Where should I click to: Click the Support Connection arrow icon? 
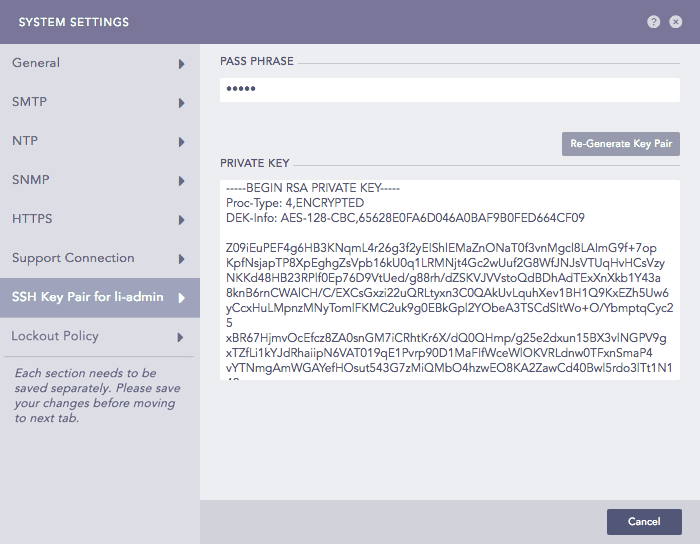182,259
